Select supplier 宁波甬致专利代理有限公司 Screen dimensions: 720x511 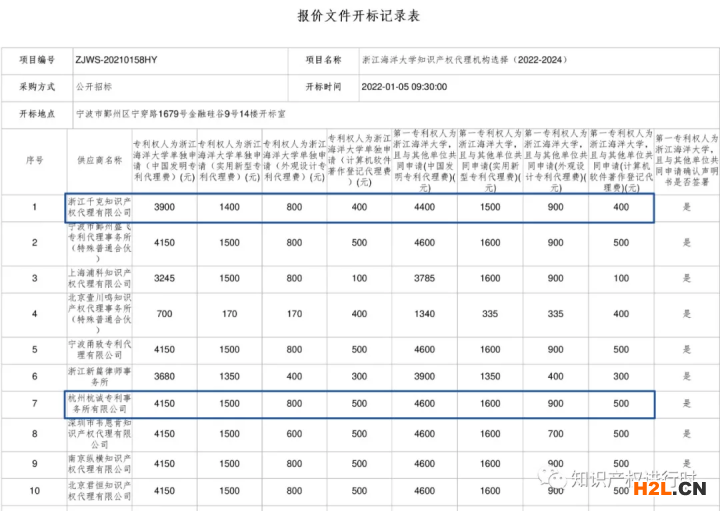pos(100,350)
